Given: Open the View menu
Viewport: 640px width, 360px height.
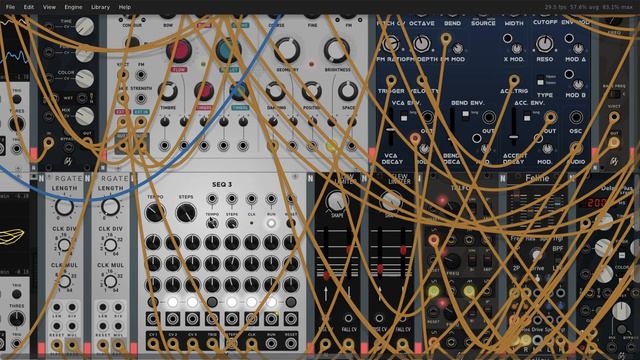Looking at the screenshot, I should (x=49, y=7).
